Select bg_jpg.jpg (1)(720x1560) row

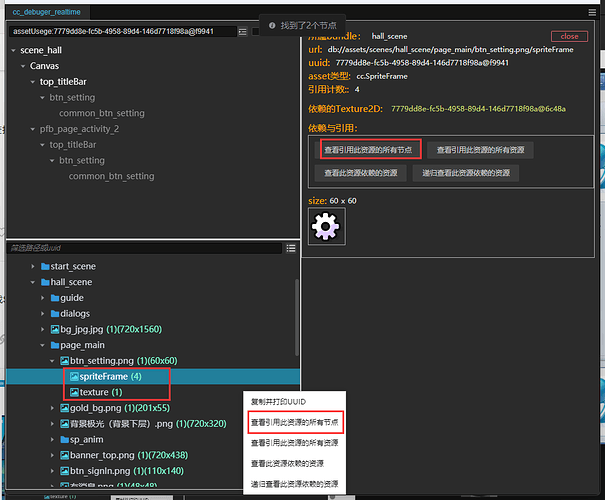point(153,329)
